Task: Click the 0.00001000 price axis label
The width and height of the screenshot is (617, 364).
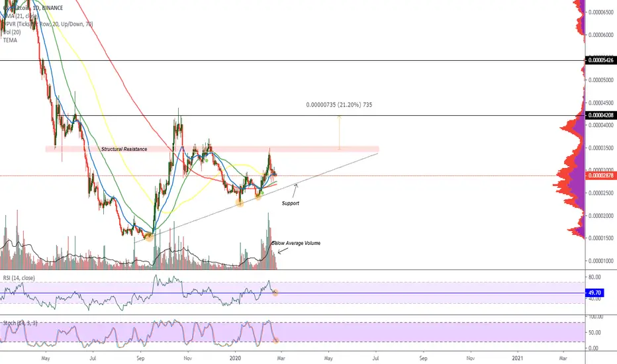Action: [601, 261]
